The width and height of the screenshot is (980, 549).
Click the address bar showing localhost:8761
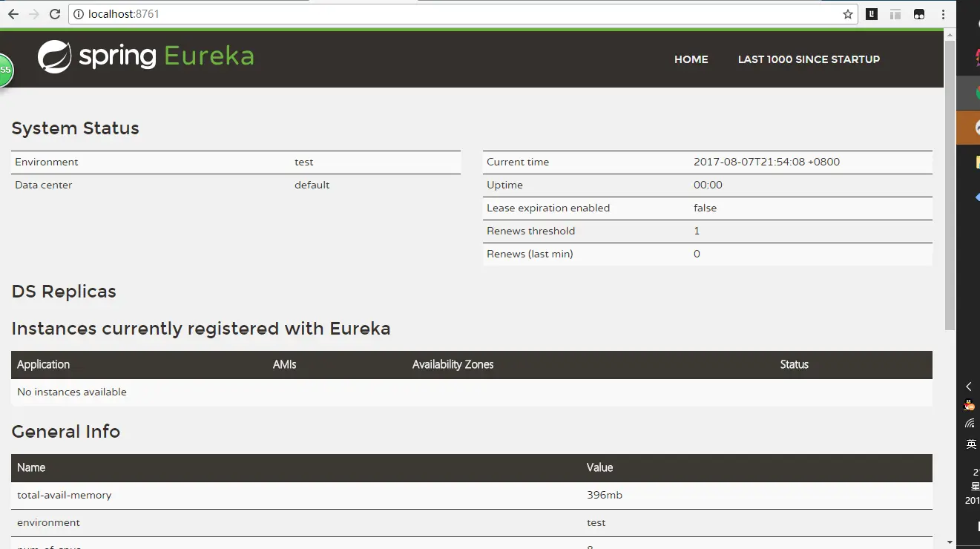pyautogui.click(x=464, y=14)
